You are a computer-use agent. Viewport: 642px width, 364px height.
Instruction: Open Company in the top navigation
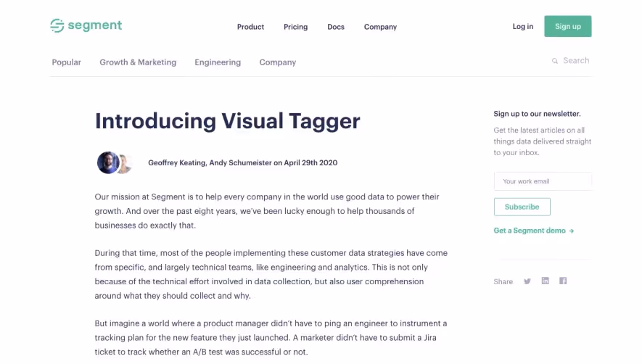(380, 27)
